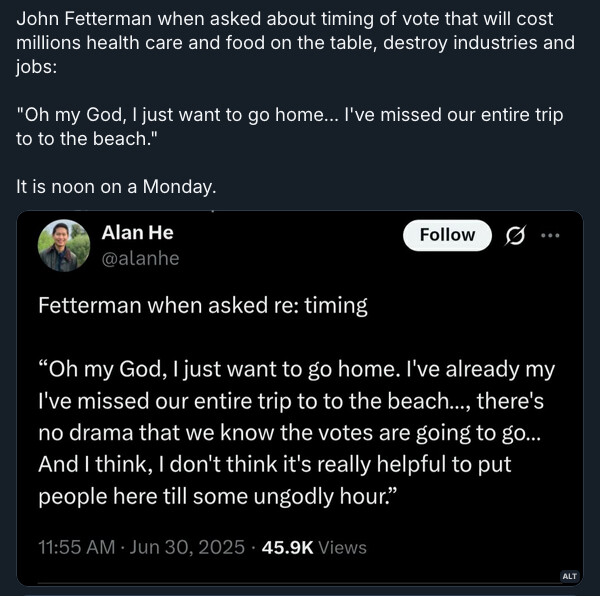Click the Views label
The height and width of the screenshot is (596, 600).
click(342, 547)
